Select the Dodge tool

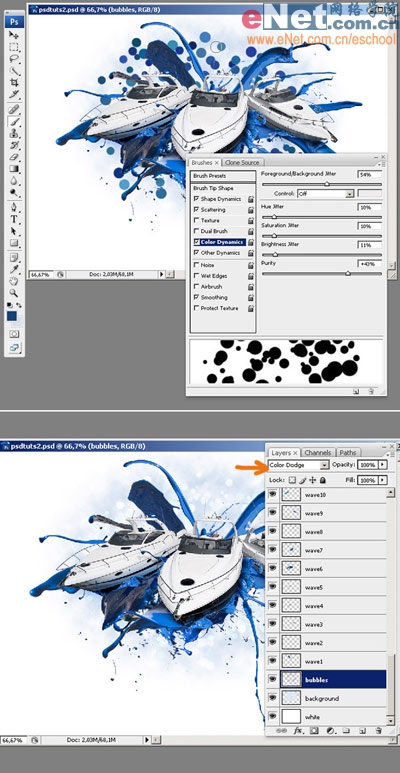click(14, 192)
